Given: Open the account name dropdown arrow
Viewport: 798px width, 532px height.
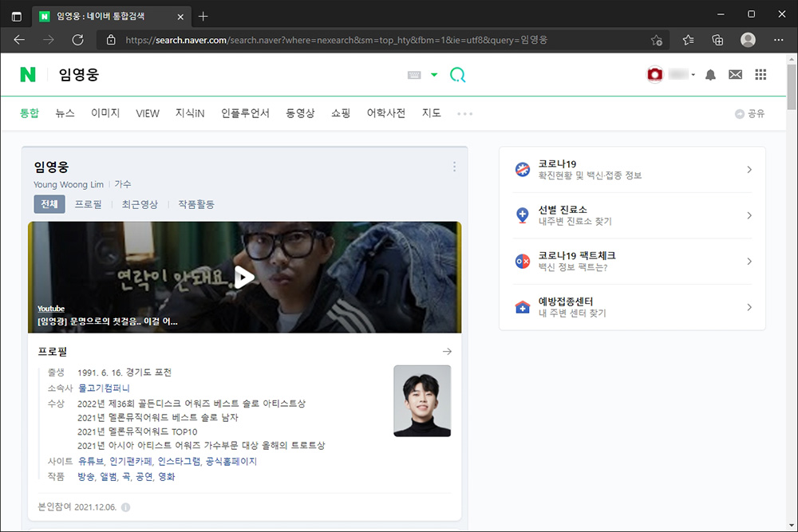Looking at the screenshot, I should (x=693, y=75).
